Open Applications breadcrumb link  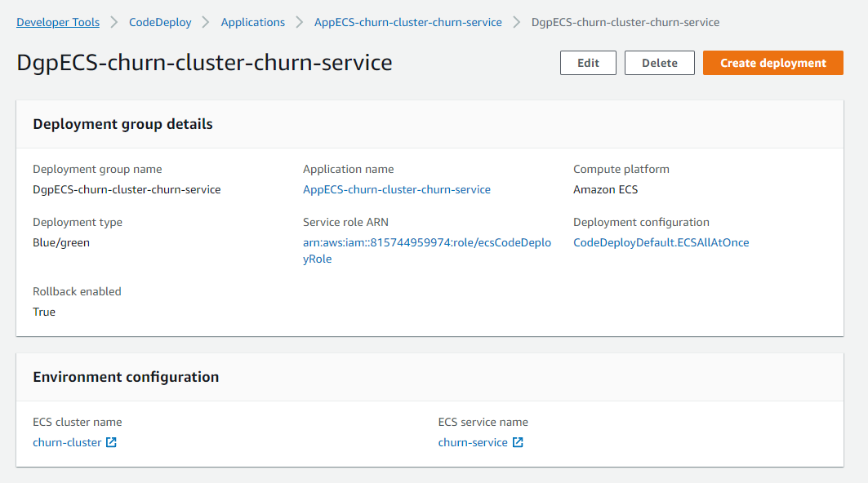253,22
